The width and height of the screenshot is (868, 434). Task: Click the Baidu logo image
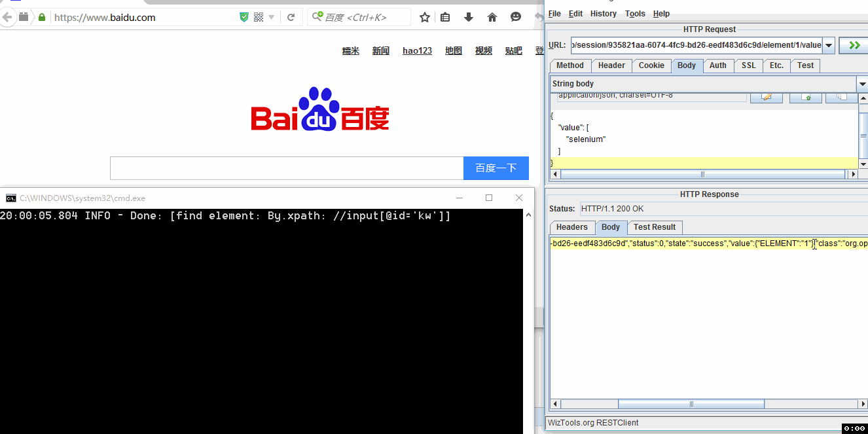coord(320,109)
